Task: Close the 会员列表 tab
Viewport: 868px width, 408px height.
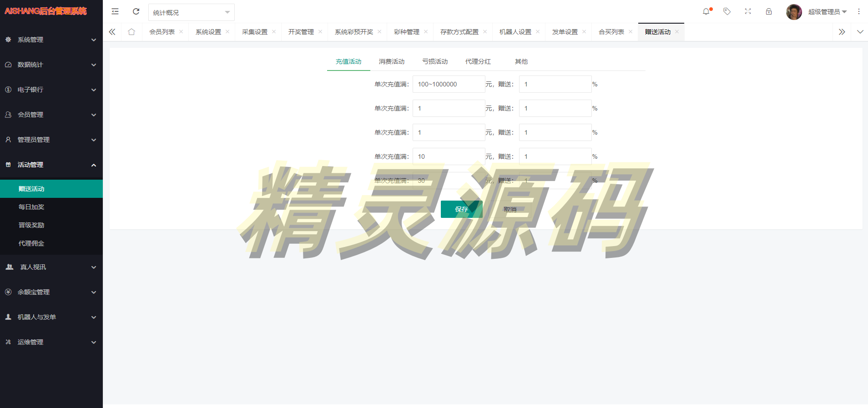Action: 181,32
